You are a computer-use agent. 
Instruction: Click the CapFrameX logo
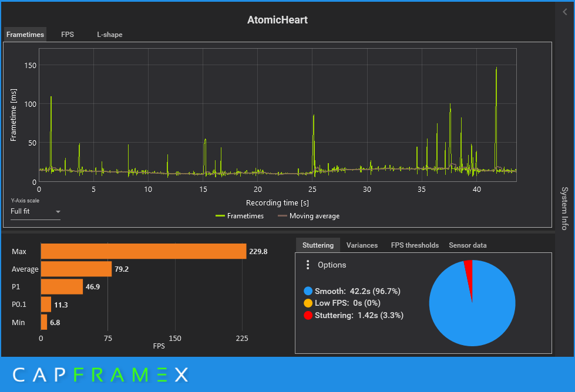click(x=100, y=375)
